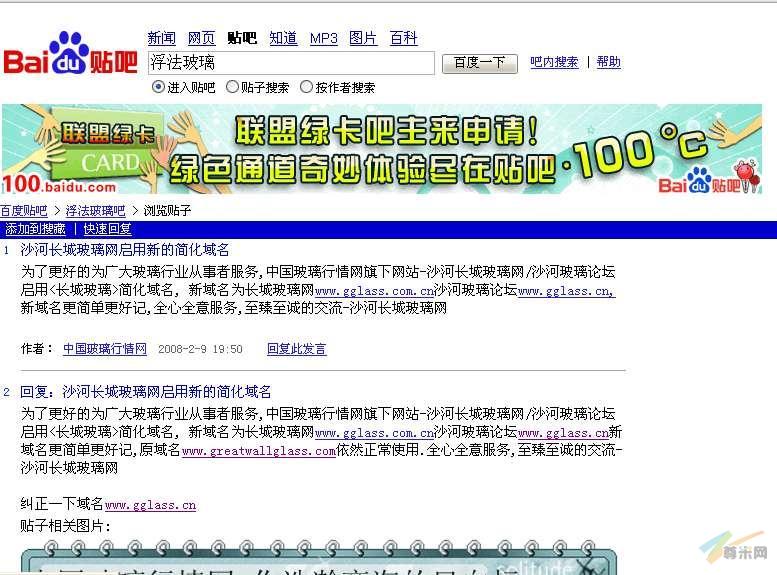
Task: Click the 联盟绿卡 banner advertisement
Action: tap(382, 149)
